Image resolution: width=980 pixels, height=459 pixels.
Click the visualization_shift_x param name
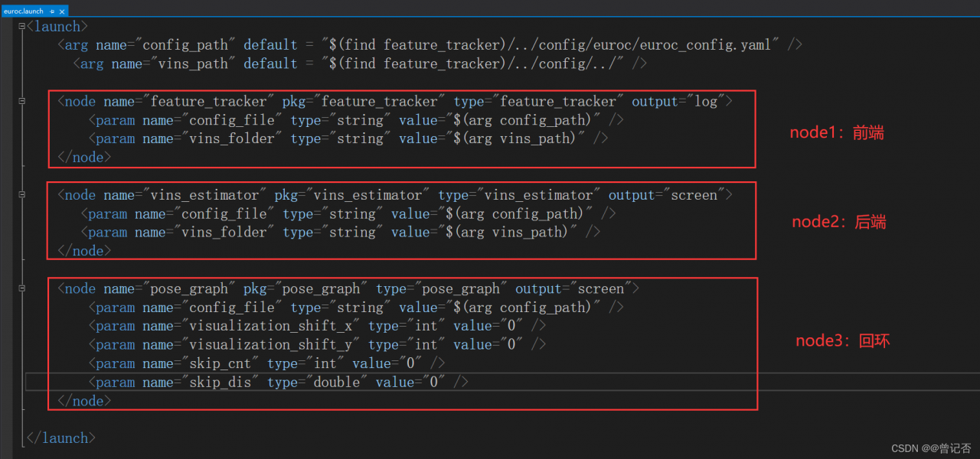pyautogui.click(x=272, y=327)
